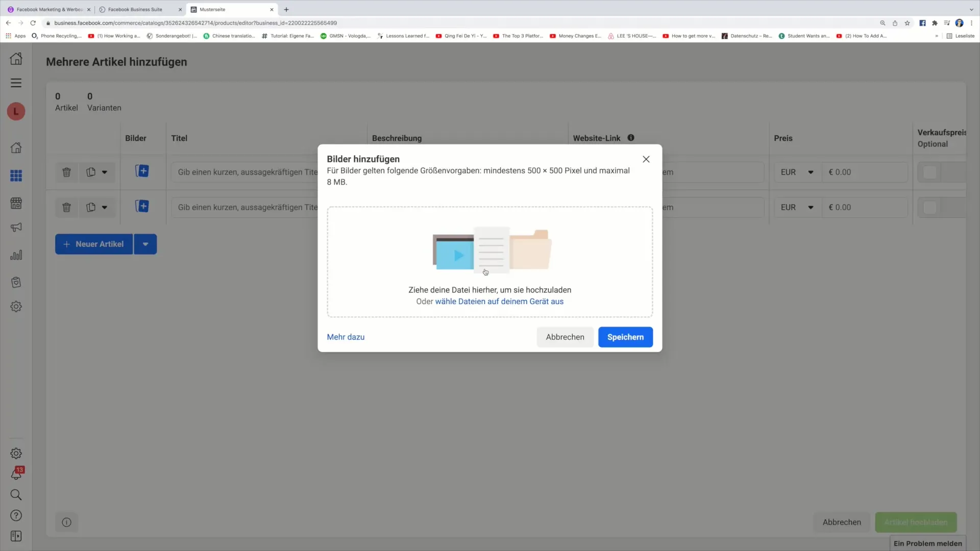The height and width of the screenshot is (551, 980).
Task: Open the Chrome extensions puzzle icon
Action: pyautogui.click(x=935, y=23)
